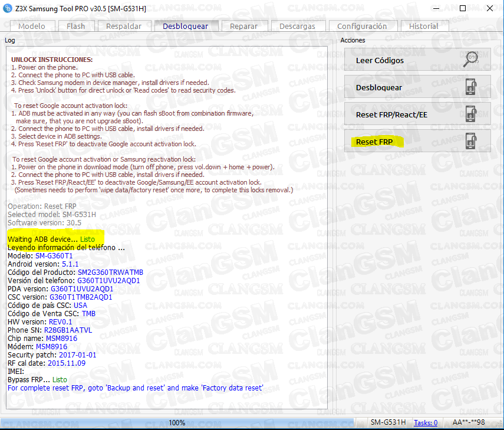Image resolution: width=504 pixels, height=430 pixels.
Task: Click the Android version 5.1.1 line
Action: point(43,264)
